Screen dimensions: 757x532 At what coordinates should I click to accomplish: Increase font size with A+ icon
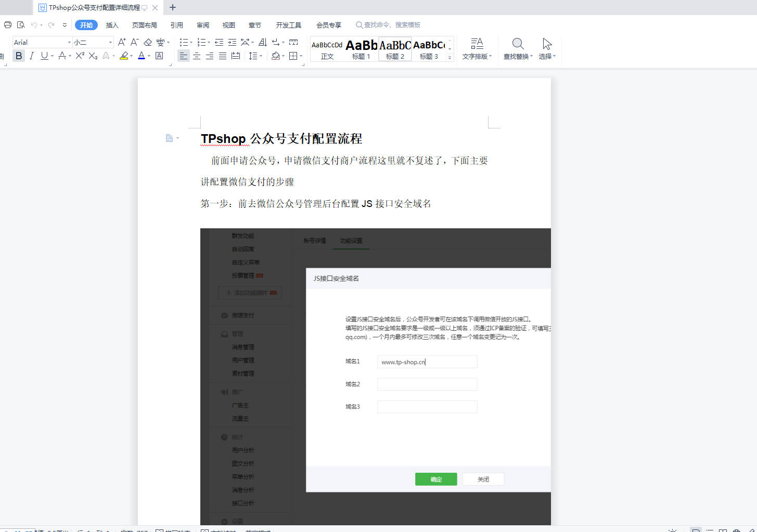pyautogui.click(x=122, y=42)
